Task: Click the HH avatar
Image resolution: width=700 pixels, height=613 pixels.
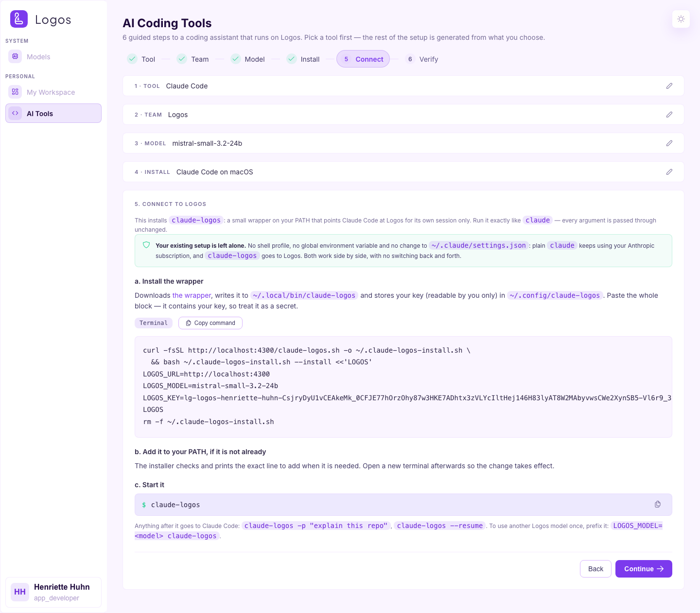Action: point(20,592)
